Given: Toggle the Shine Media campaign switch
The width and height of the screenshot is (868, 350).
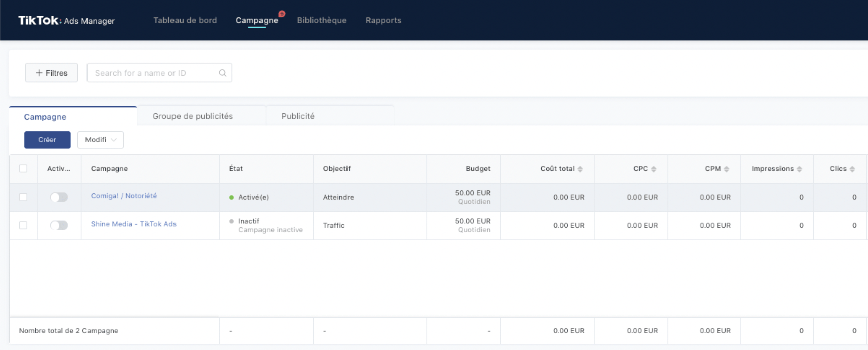Looking at the screenshot, I should coord(59,225).
